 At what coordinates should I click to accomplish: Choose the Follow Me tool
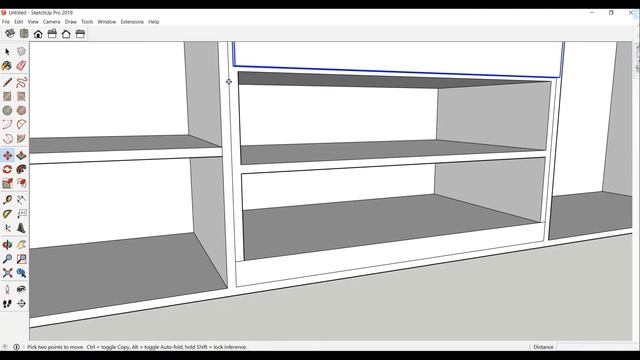coord(21,169)
